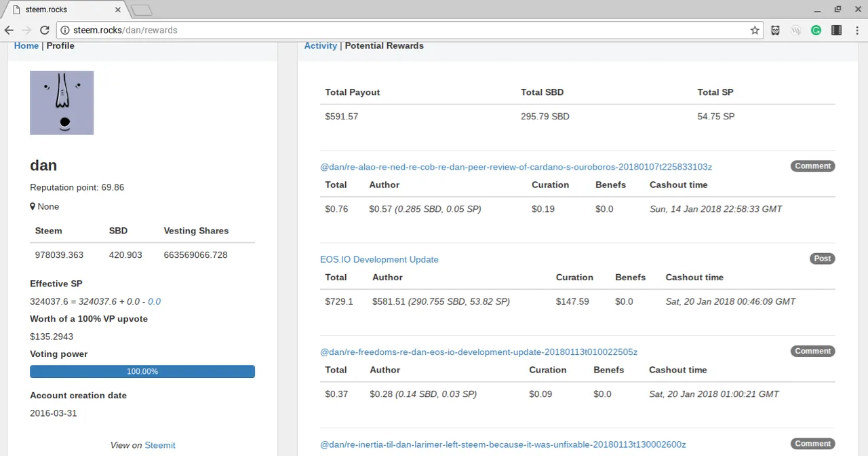
Task: Open the re-freedoms EOS development update comment
Action: [478, 351]
